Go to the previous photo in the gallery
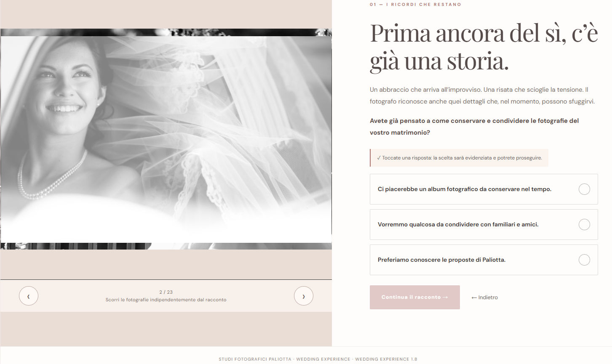The height and width of the screenshot is (364, 612). (x=29, y=296)
